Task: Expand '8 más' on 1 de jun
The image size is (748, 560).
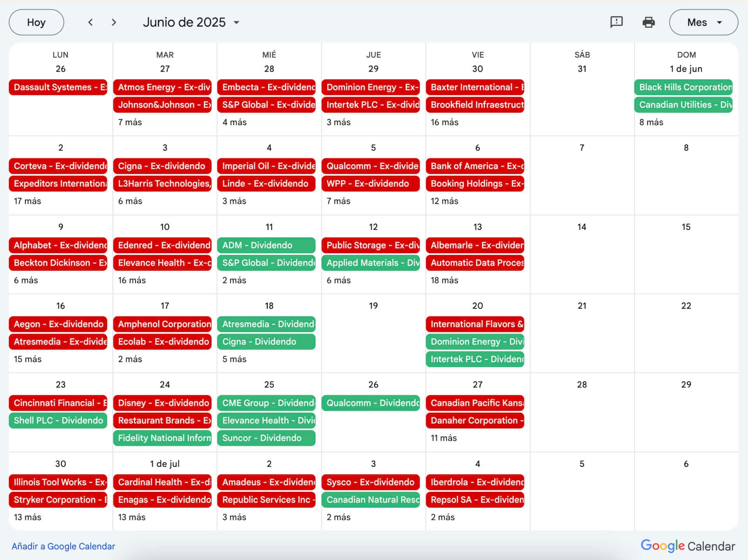Action: [651, 122]
